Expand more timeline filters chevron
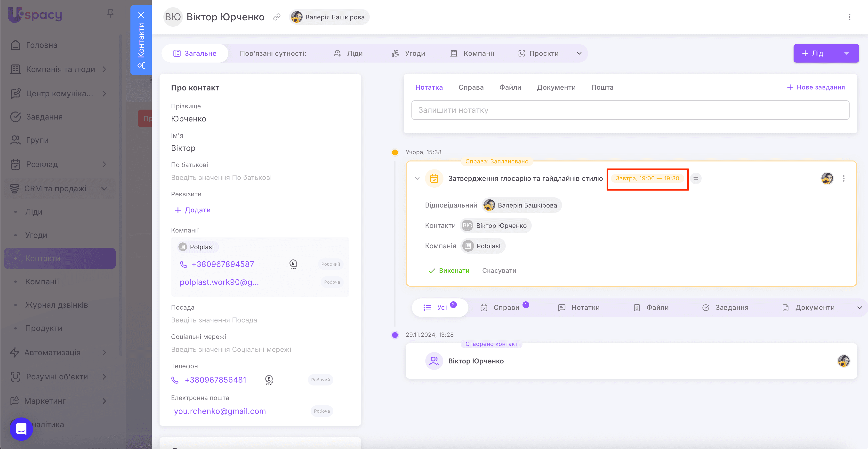The image size is (868, 449). pyautogui.click(x=860, y=307)
